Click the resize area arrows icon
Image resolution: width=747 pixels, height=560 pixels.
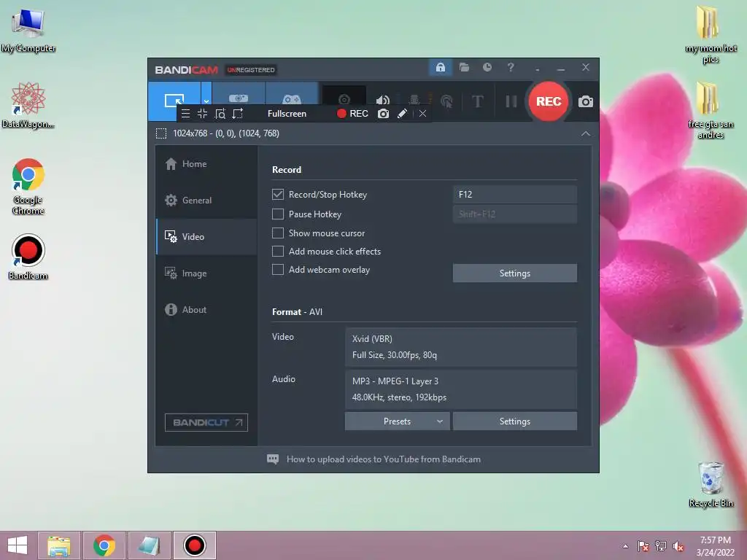click(x=237, y=113)
